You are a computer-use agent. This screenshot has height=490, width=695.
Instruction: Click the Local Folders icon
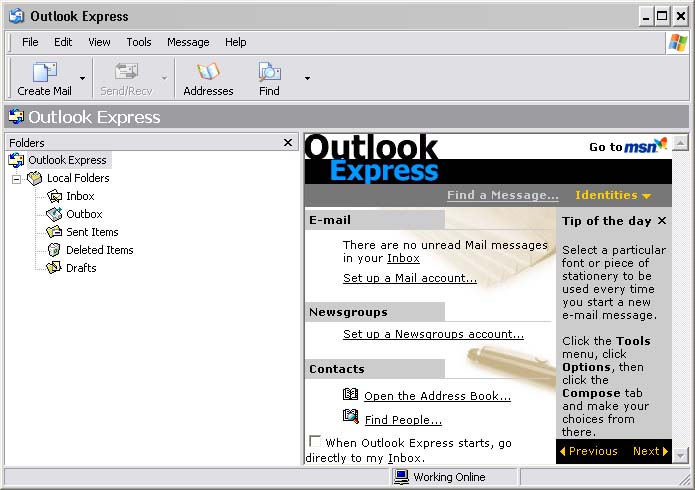[x=35, y=178]
